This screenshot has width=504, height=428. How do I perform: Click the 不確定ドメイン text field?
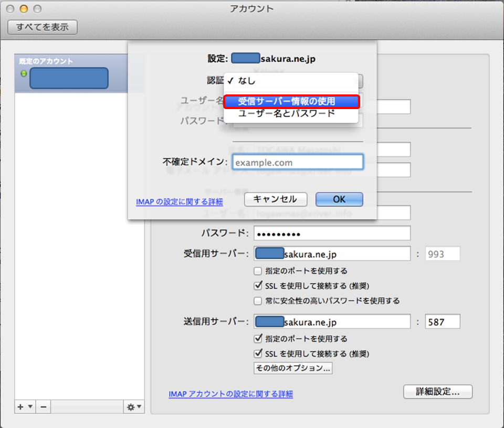coord(298,163)
